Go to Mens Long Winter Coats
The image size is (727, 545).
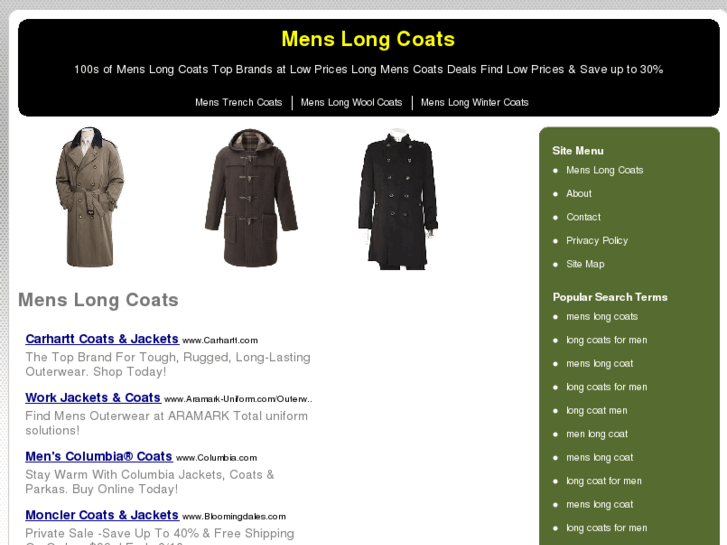pyautogui.click(x=475, y=103)
